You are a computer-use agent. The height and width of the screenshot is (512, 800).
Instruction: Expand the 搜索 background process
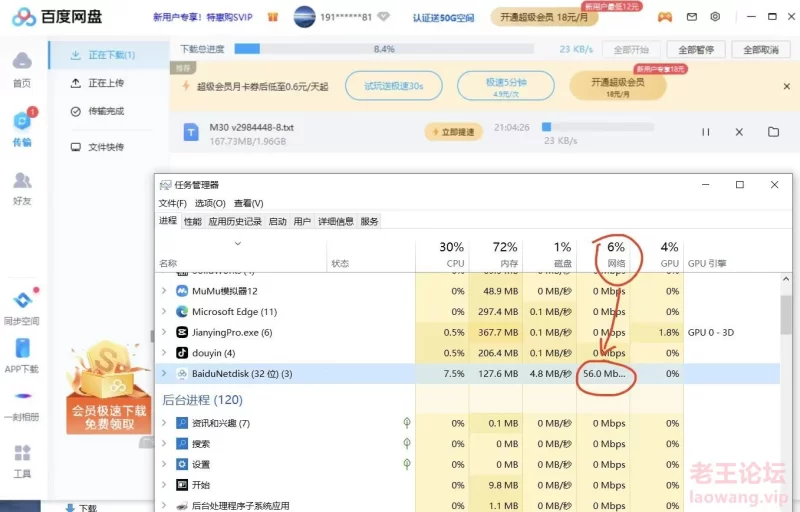coord(164,443)
